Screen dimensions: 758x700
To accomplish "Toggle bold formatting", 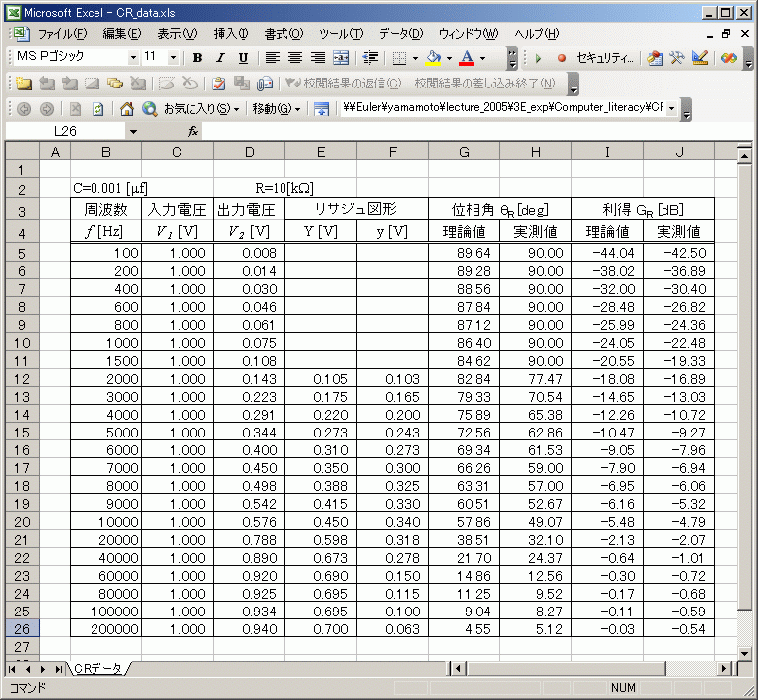I will (x=197, y=58).
